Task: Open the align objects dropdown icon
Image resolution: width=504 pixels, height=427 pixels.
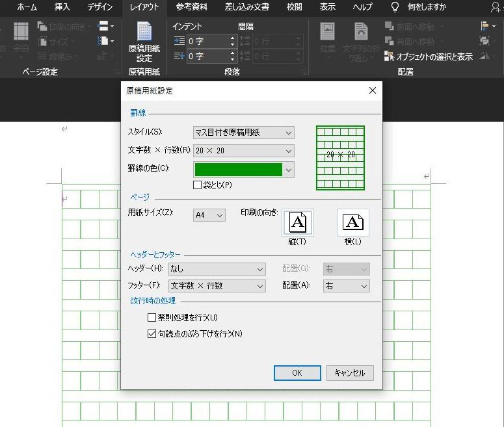Action: [488, 26]
